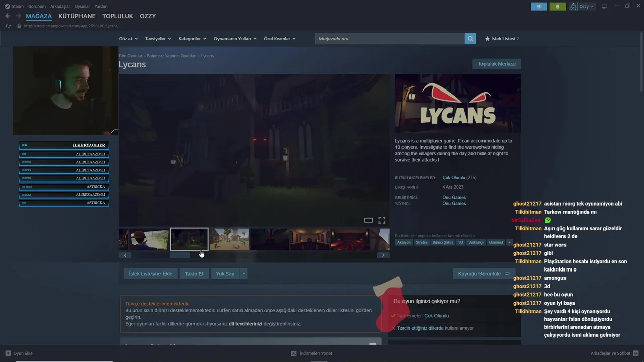The height and width of the screenshot is (362, 644).
Task: Switch to the TOPLULUK tab
Action: coord(118,16)
